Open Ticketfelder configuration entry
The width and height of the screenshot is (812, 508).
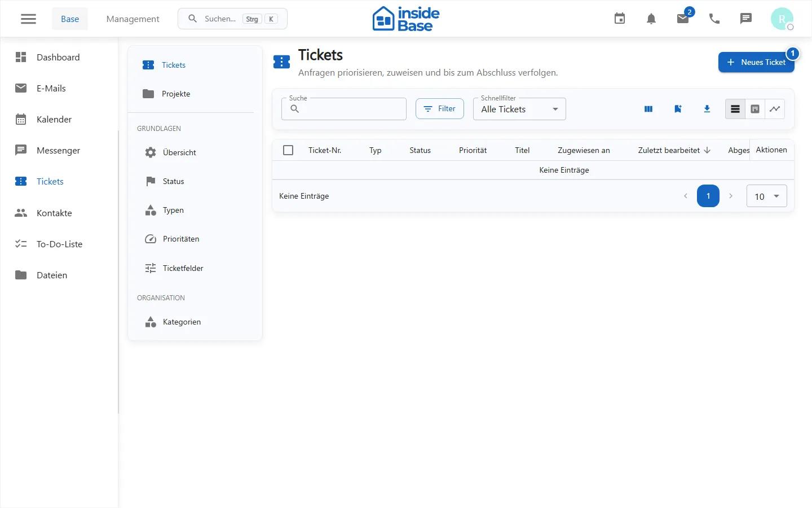point(195,268)
